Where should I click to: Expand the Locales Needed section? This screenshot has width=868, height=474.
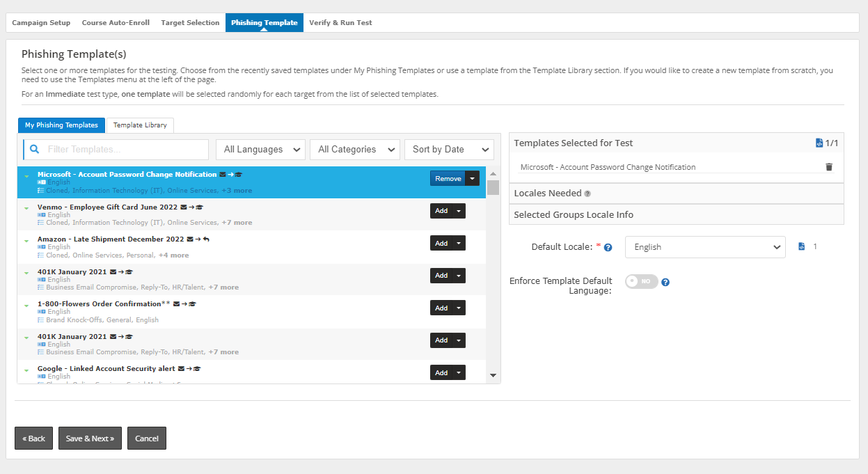[x=677, y=193]
